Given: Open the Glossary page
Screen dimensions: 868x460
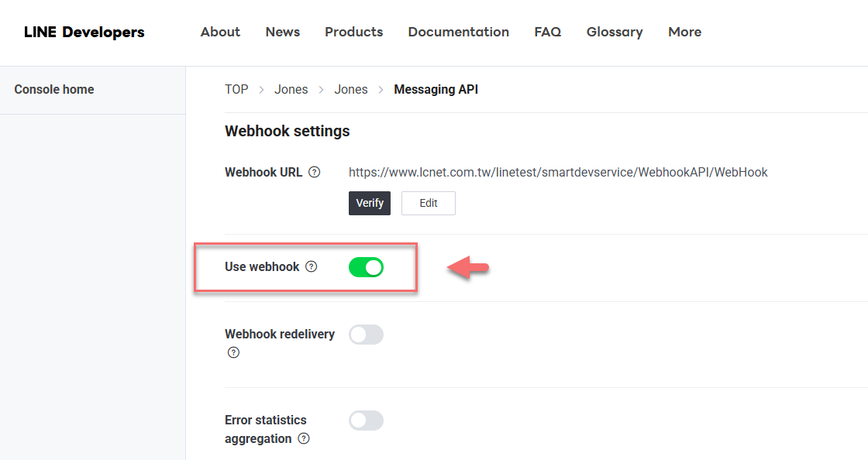Looking at the screenshot, I should coord(614,32).
